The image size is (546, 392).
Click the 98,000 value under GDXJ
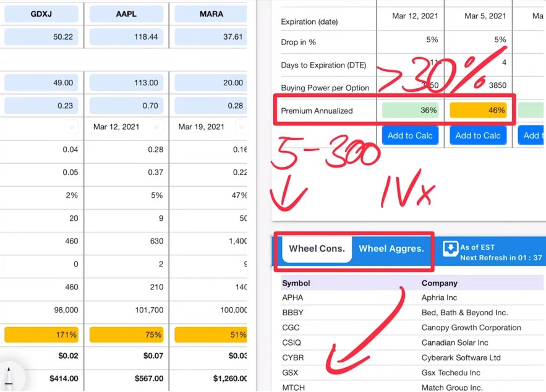point(66,310)
